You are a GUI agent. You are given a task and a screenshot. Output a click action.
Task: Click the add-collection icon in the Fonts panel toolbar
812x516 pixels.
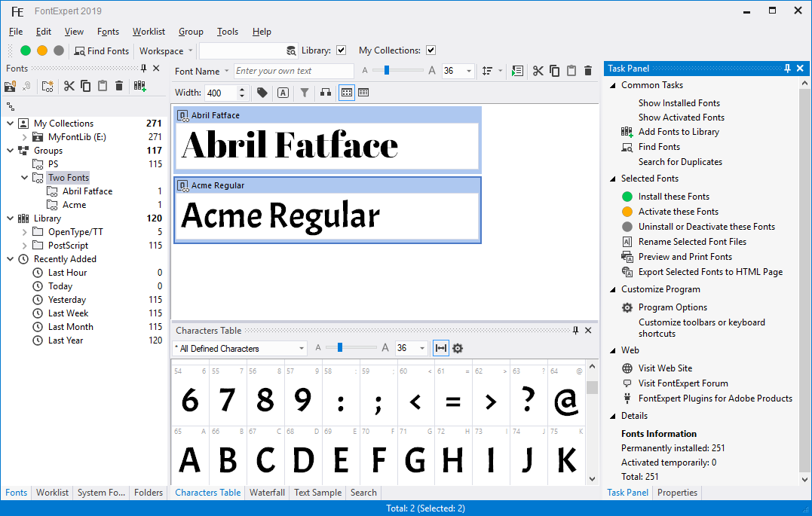point(10,86)
